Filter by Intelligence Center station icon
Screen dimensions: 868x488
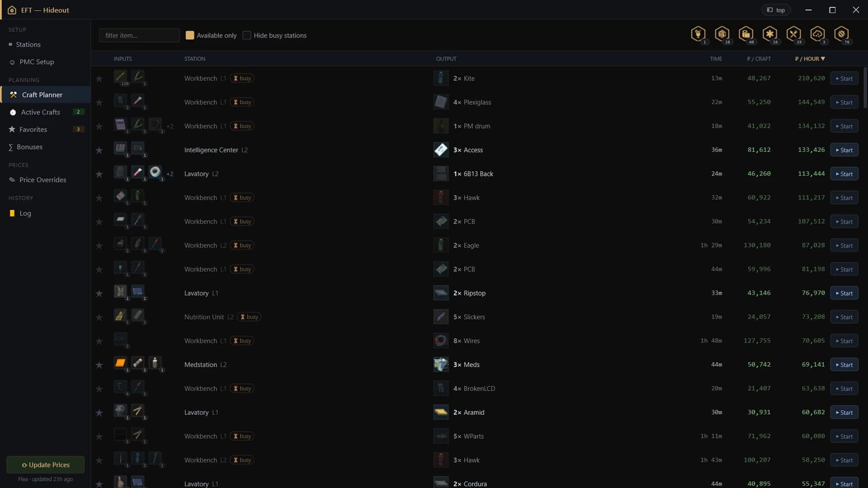pyautogui.click(x=722, y=34)
